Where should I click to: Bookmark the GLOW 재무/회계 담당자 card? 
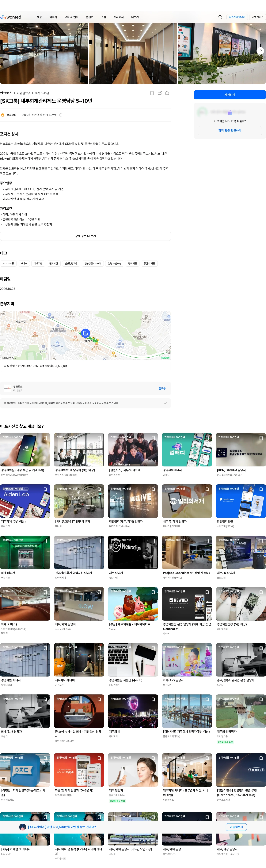pos(99,592)
